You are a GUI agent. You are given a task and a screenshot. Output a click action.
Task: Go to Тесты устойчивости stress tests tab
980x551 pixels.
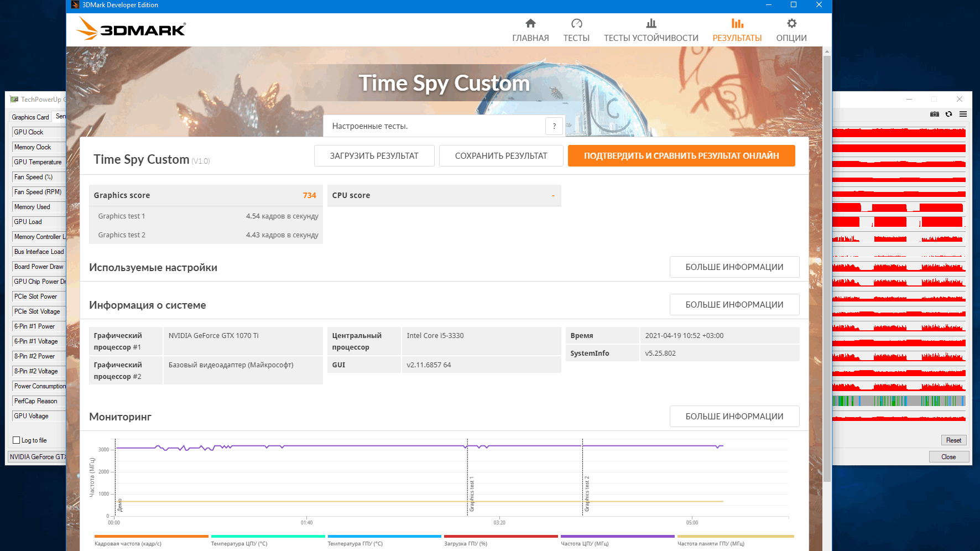click(651, 30)
